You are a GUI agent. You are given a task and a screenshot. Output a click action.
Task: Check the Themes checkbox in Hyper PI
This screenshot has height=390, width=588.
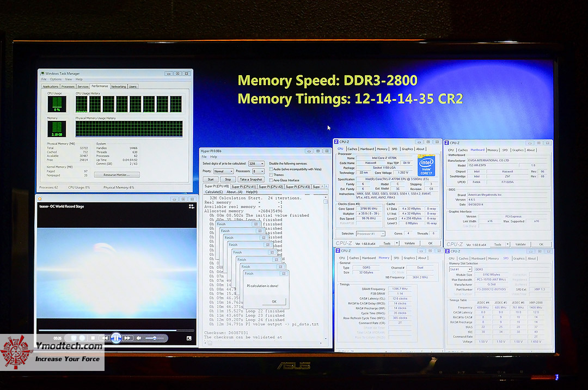(x=271, y=175)
